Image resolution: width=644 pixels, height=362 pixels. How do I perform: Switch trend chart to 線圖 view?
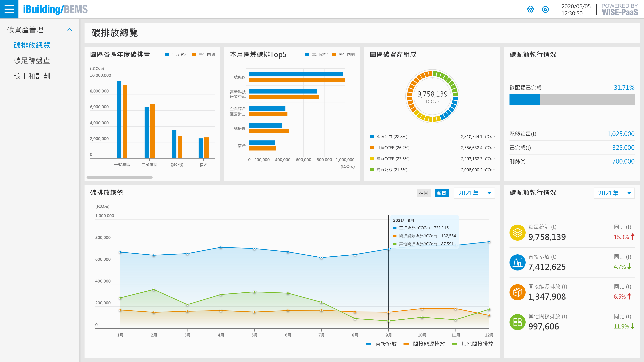442,193
